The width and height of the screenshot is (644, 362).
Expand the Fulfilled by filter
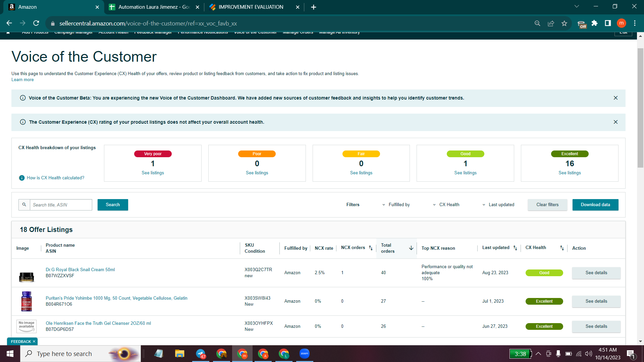396,205
